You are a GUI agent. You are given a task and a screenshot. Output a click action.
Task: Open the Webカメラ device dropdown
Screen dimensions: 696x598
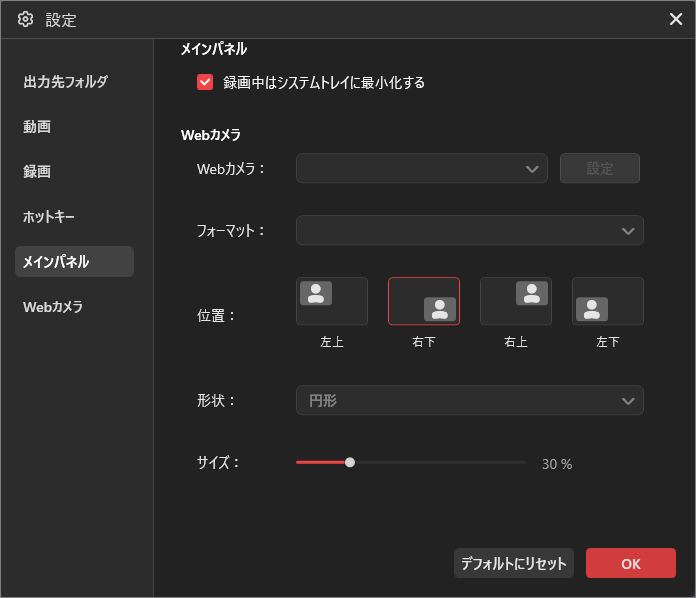(422, 168)
